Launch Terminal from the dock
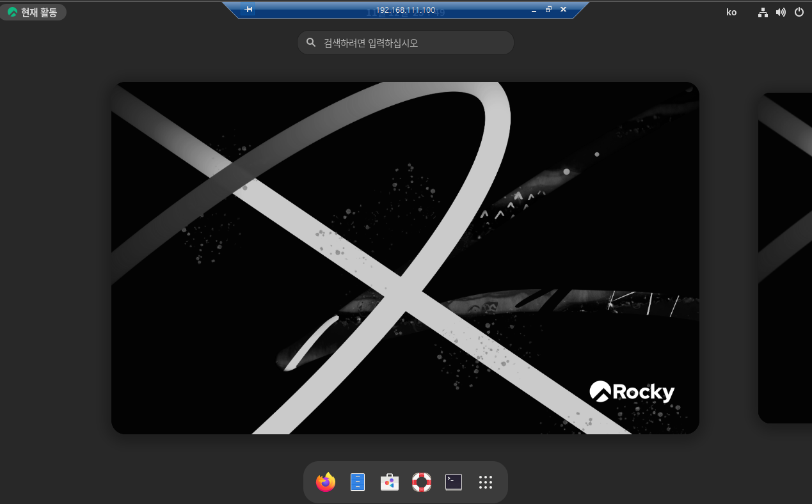 (454, 482)
